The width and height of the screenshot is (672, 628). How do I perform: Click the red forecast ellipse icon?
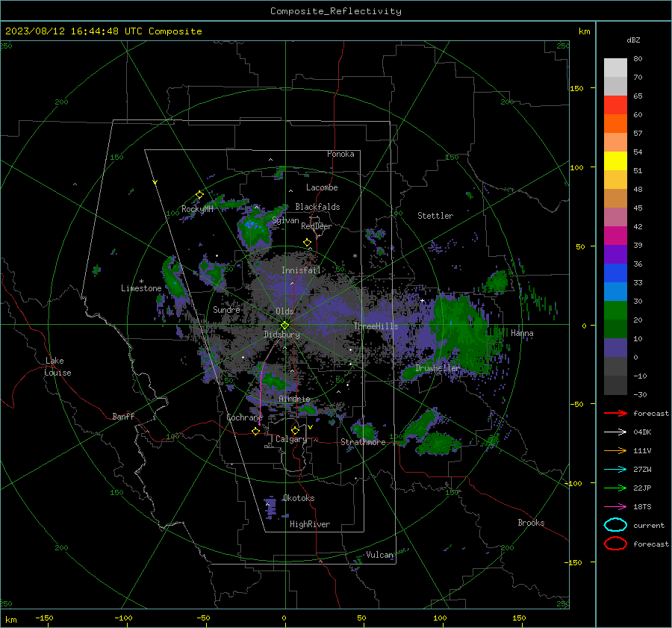[x=615, y=544]
